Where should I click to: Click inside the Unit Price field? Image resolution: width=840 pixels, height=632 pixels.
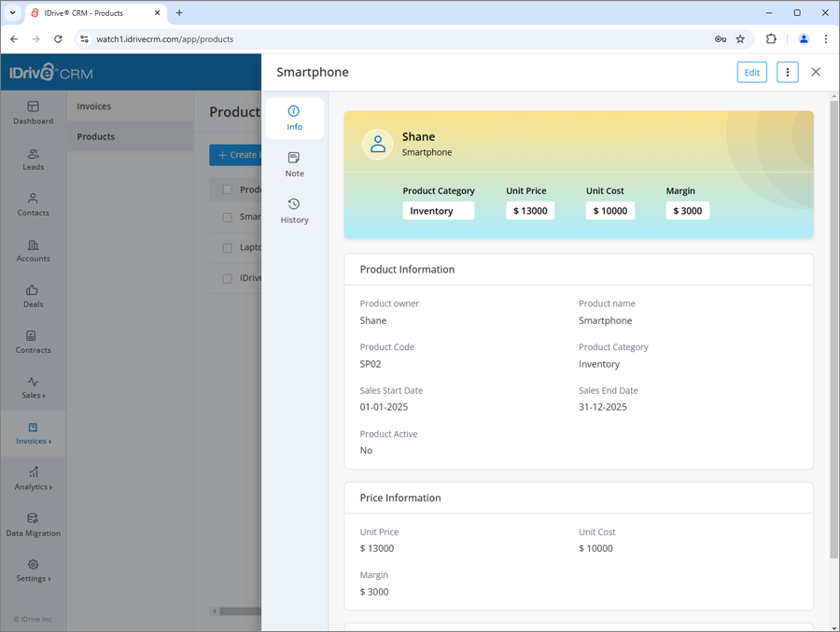[530, 210]
